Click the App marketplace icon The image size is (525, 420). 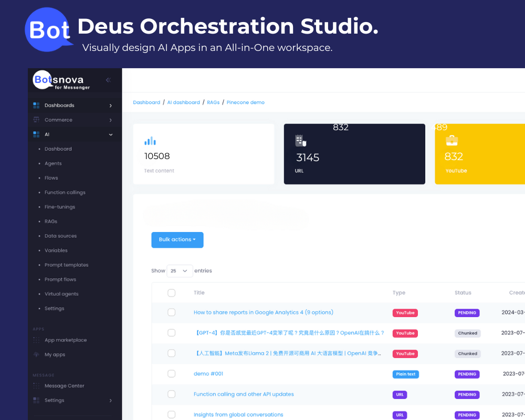tap(36, 340)
